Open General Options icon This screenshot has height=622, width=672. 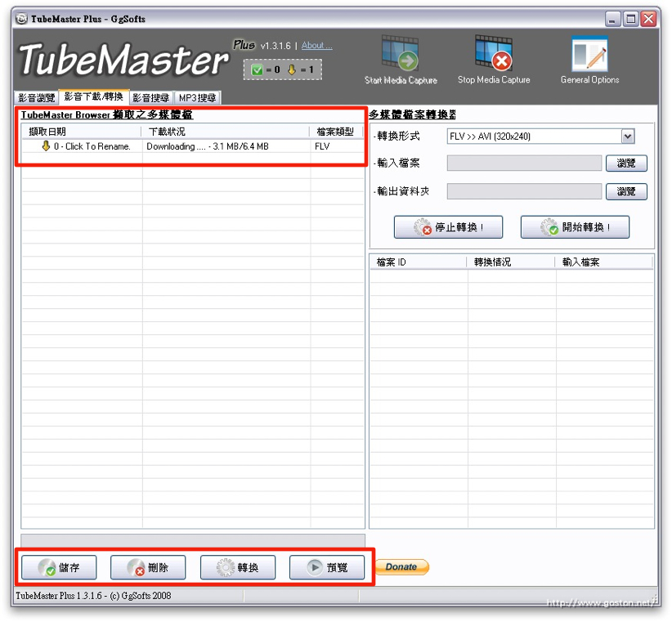click(x=589, y=54)
